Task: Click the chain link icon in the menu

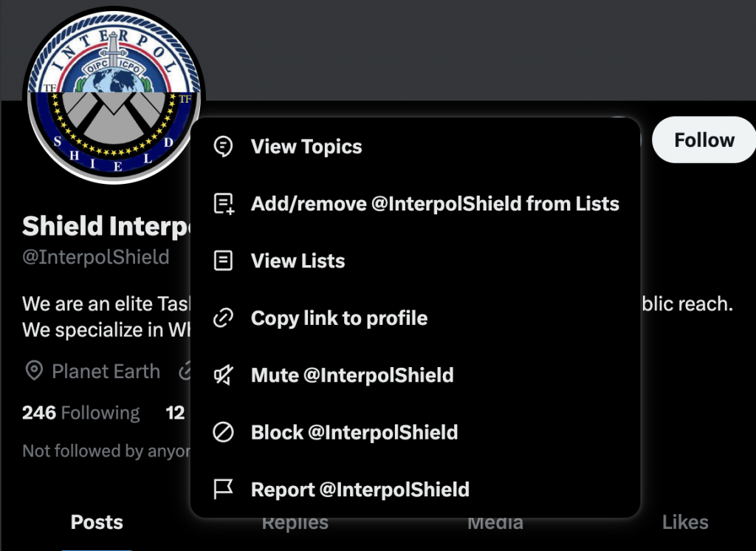Action: click(x=223, y=318)
